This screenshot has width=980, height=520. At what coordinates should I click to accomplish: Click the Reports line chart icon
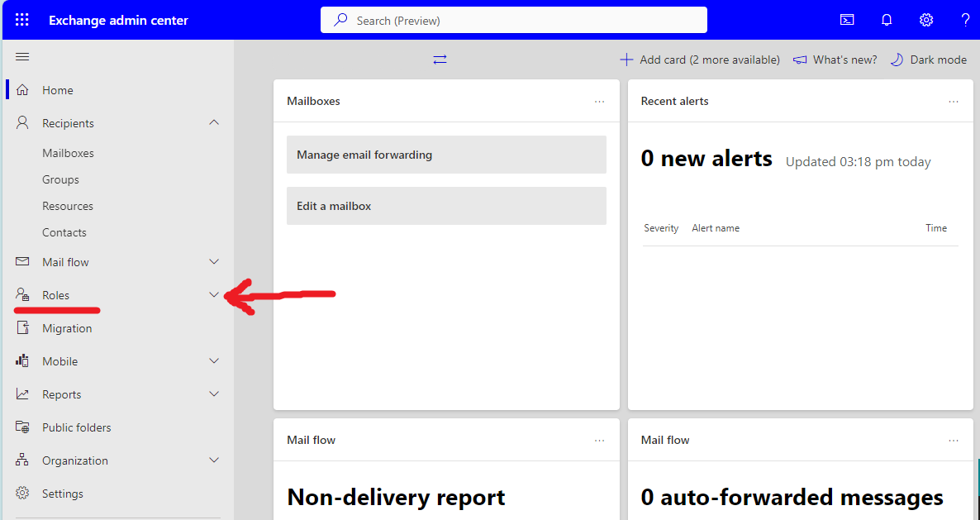coord(22,394)
